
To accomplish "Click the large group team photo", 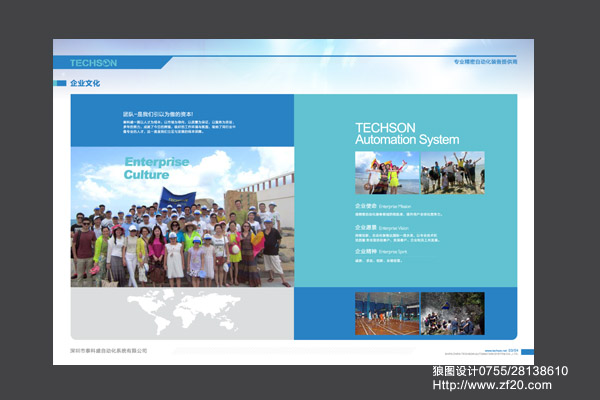I will point(183,217).
